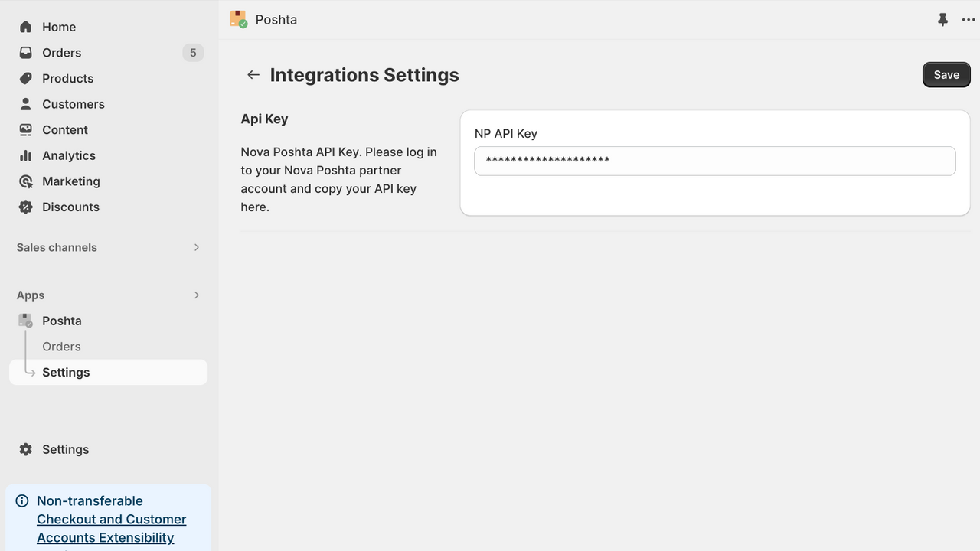Click the Customers person icon
This screenshot has width=980, height=551.
coord(26,104)
